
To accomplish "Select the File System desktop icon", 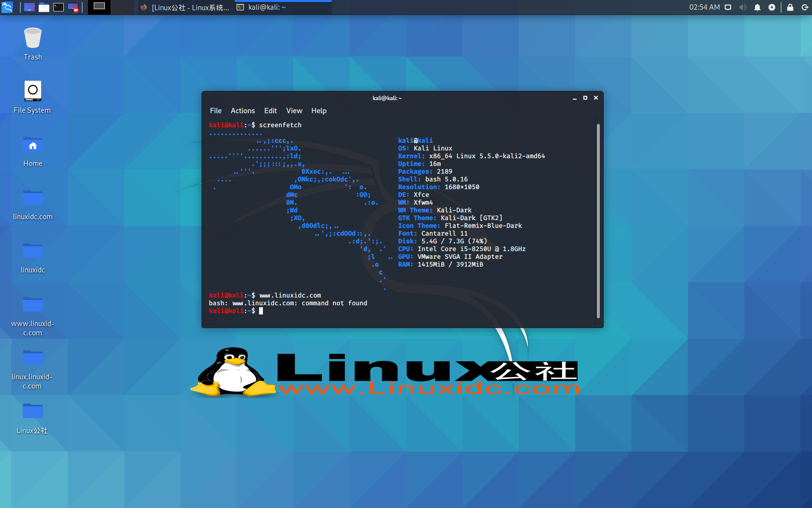I will [32, 97].
